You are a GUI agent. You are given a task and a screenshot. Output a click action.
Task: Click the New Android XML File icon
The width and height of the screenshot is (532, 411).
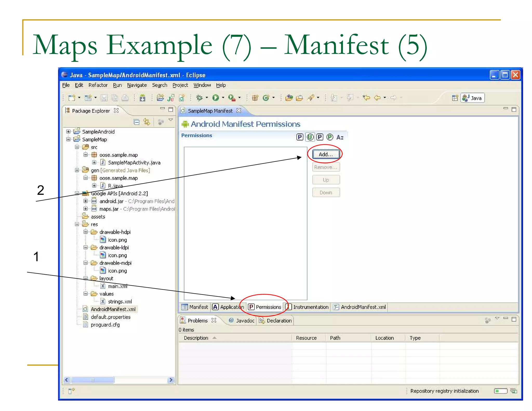(x=182, y=98)
